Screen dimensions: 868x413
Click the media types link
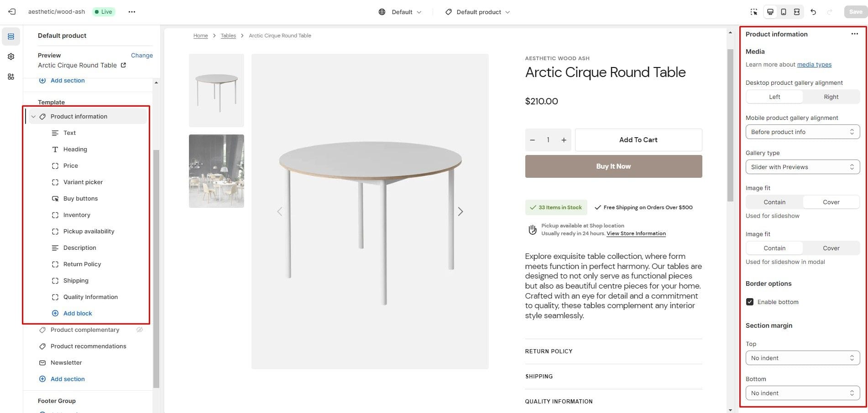(x=814, y=64)
